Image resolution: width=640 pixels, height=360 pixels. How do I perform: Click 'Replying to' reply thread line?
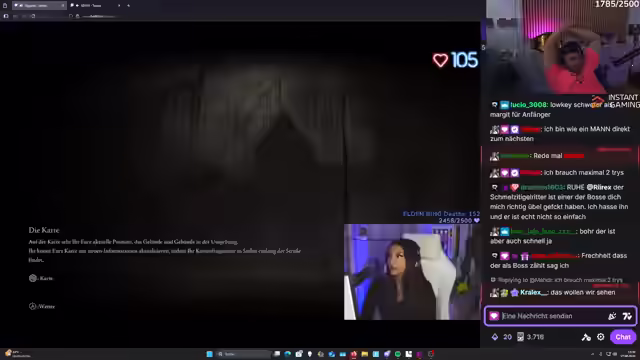pos(557,280)
